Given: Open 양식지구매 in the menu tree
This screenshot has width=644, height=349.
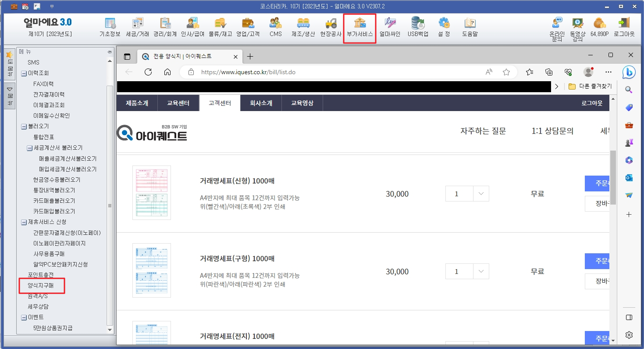Looking at the screenshot, I should coord(41,285).
